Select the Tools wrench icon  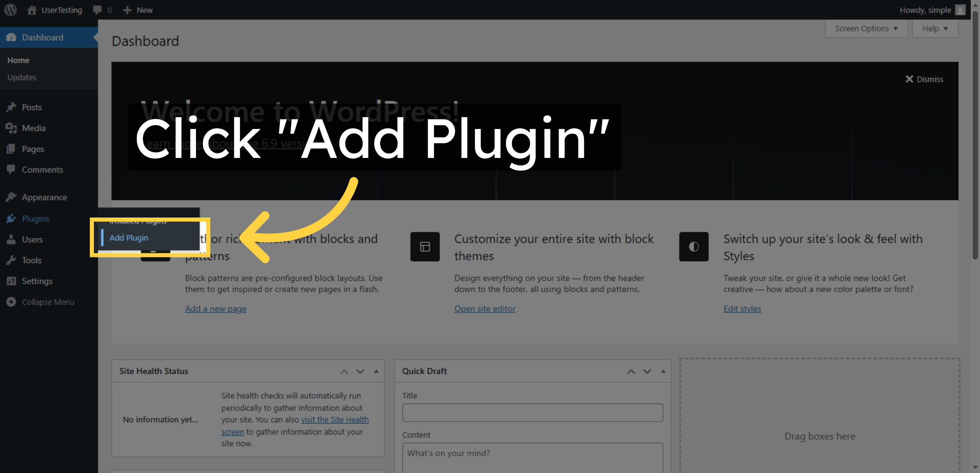(x=11, y=260)
